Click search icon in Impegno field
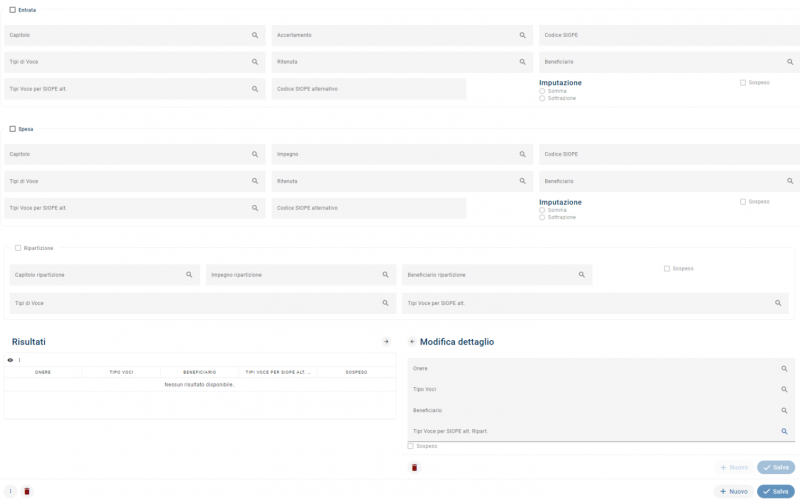 (x=522, y=154)
